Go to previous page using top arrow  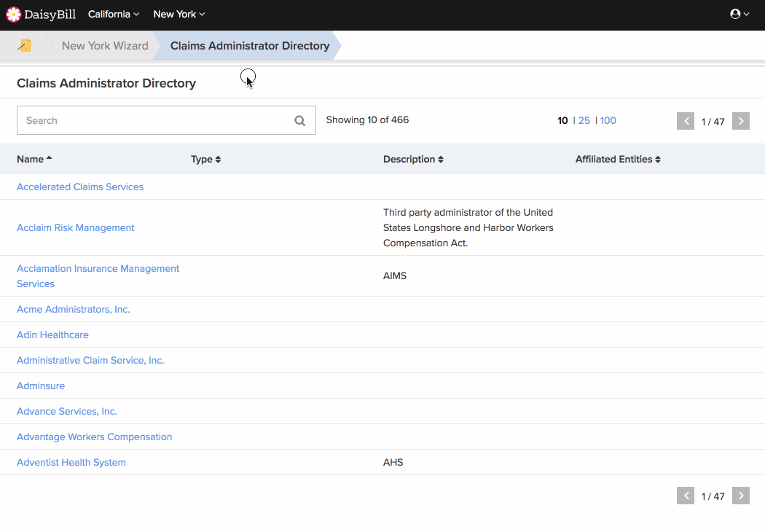(x=686, y=121)
